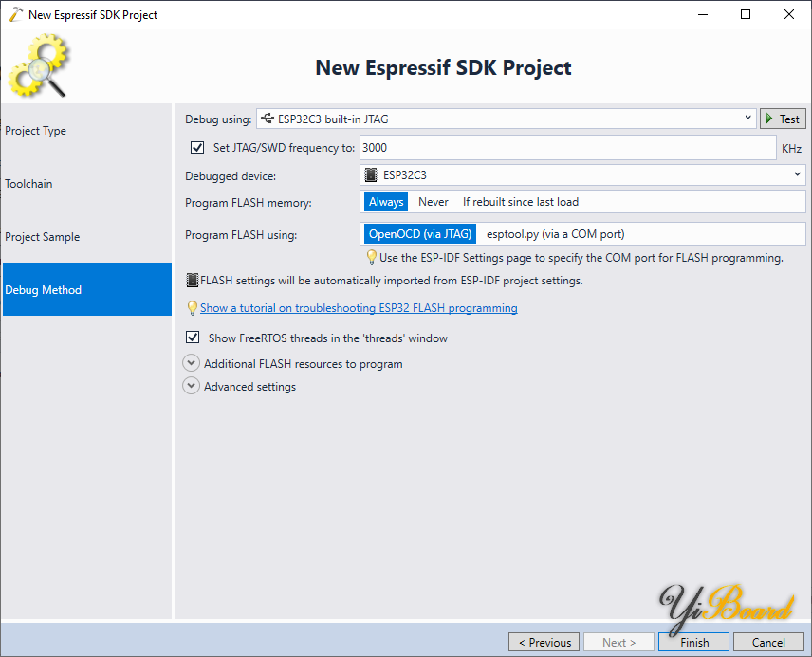
Task: Click the USB icon in Debug using field
Action: click(268, 119)
